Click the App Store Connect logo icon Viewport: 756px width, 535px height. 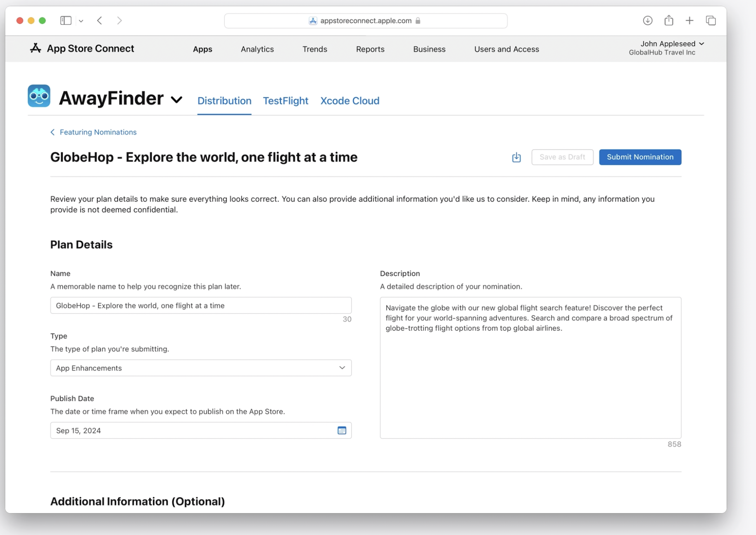[x=36, y=48]
